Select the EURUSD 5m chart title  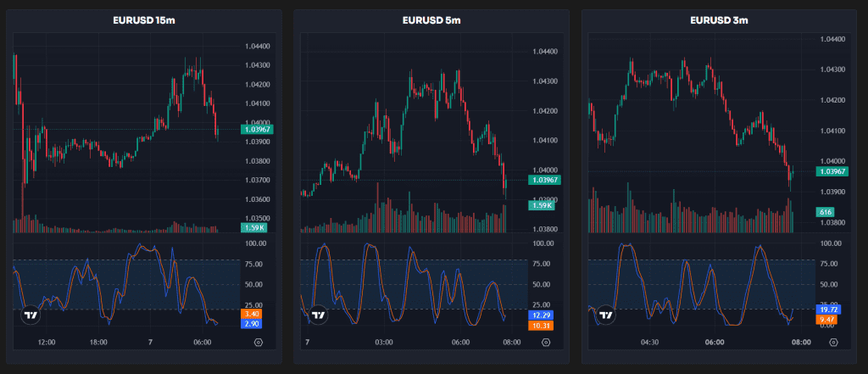431,20
